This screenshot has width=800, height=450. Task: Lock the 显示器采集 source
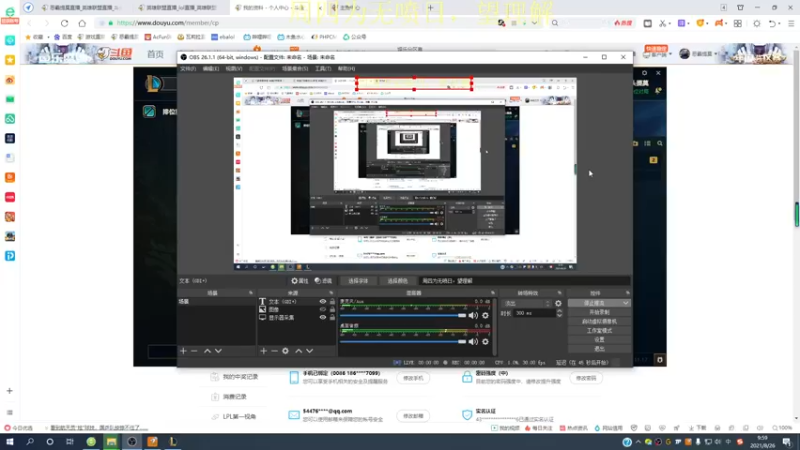[332, 317]
